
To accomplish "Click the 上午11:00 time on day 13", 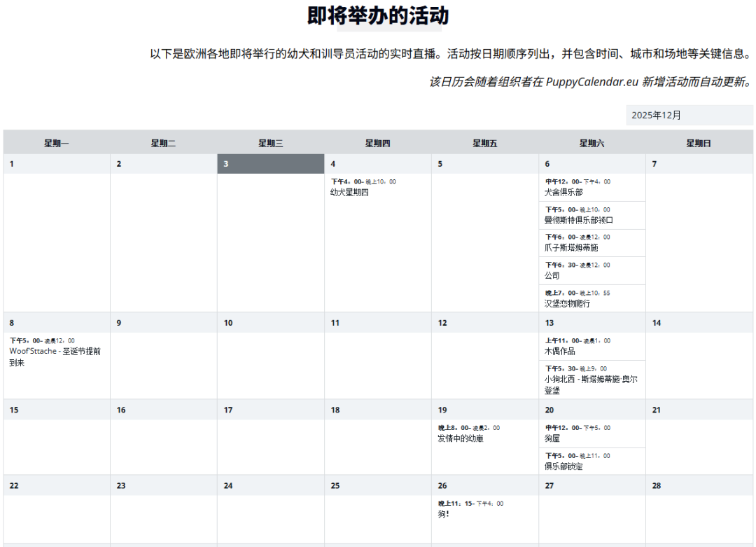I will point(562,341).
